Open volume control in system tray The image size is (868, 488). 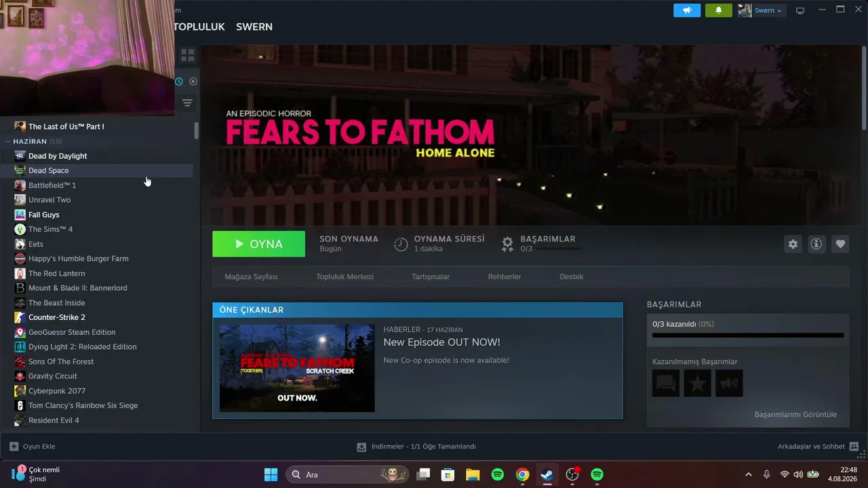[x=798, y=474]
